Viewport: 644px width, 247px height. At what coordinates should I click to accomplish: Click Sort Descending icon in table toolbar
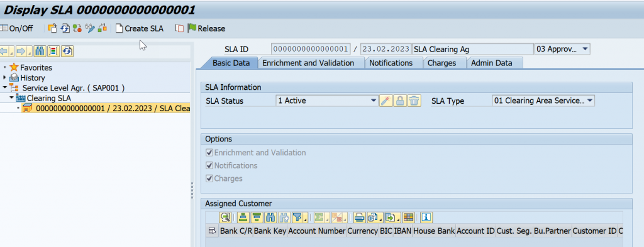[257, 217]
